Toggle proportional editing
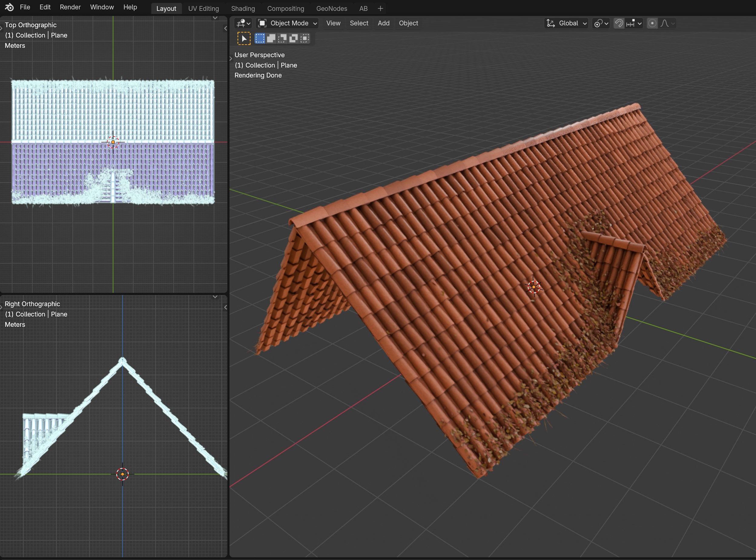 (x=652, y=23)
